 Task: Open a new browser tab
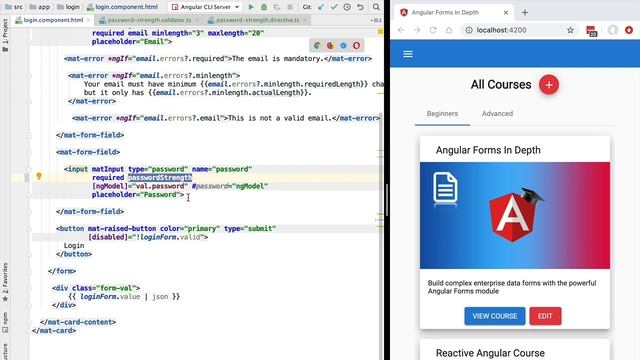pos(525,12)
